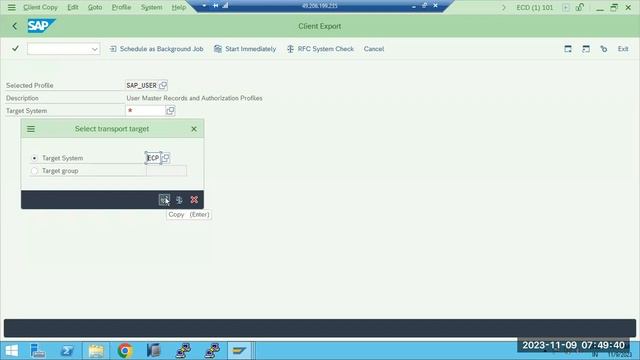The image size is (640, 360).
Task: Click the Target group input field
Action: (x=167, y=171)
